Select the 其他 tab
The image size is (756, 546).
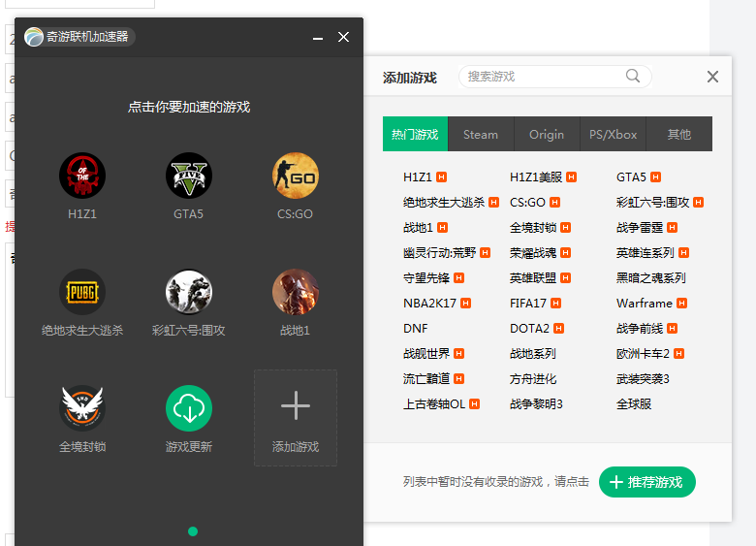point(678,134)
